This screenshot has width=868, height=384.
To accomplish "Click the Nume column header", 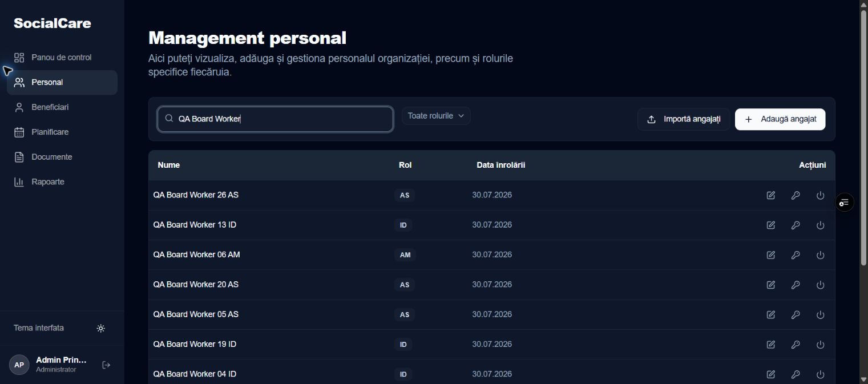I will tap(169, 165).
